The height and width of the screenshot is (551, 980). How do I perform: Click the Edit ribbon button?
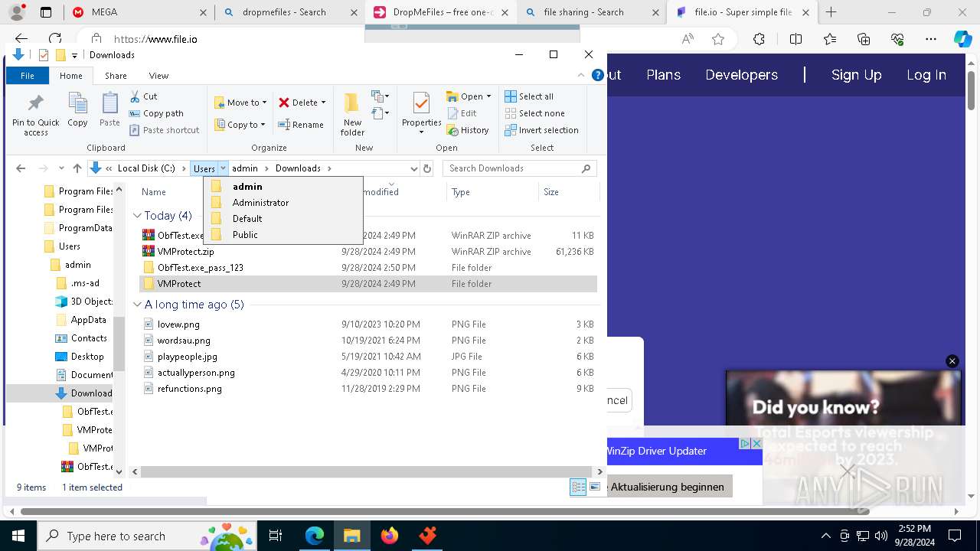point(462,113)
